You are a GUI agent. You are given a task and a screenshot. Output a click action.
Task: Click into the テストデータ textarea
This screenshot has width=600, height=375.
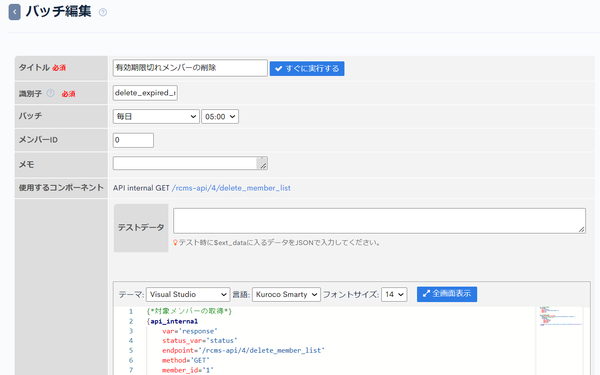coord(379,221)
